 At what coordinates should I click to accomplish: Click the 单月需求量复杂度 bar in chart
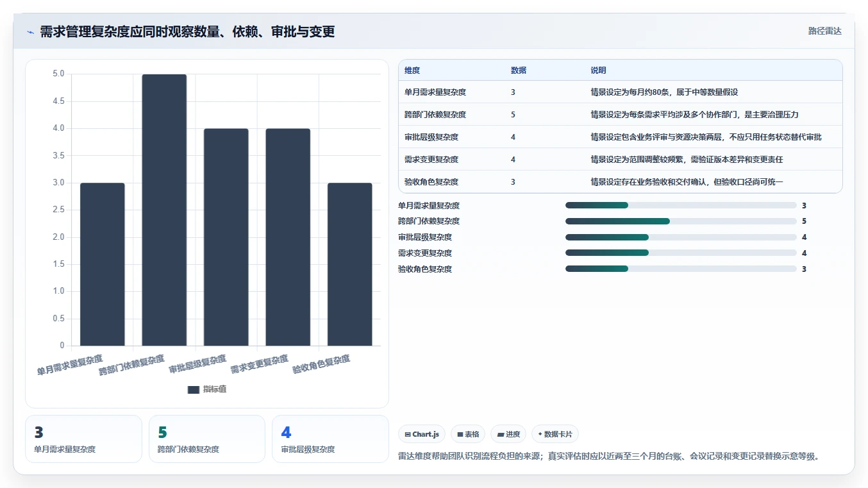pyautogui.click(x=103, y=264)
